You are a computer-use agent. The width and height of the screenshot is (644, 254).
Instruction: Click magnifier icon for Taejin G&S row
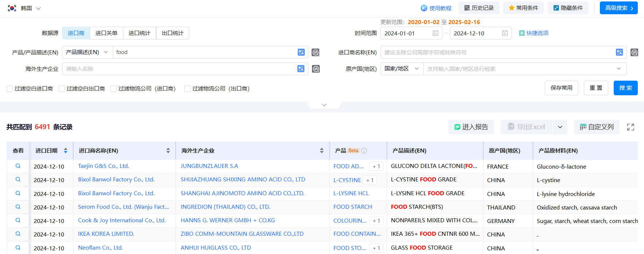click(18, 166)
